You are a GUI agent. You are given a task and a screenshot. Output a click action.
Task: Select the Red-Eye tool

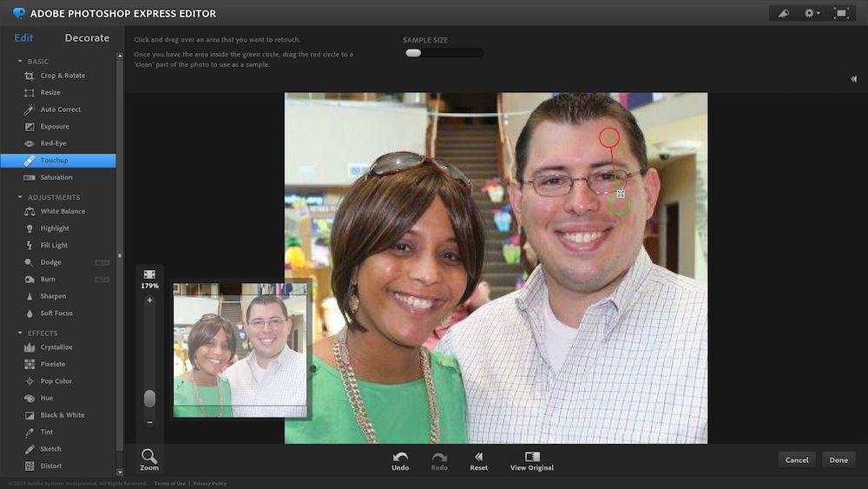click(52, 143)
